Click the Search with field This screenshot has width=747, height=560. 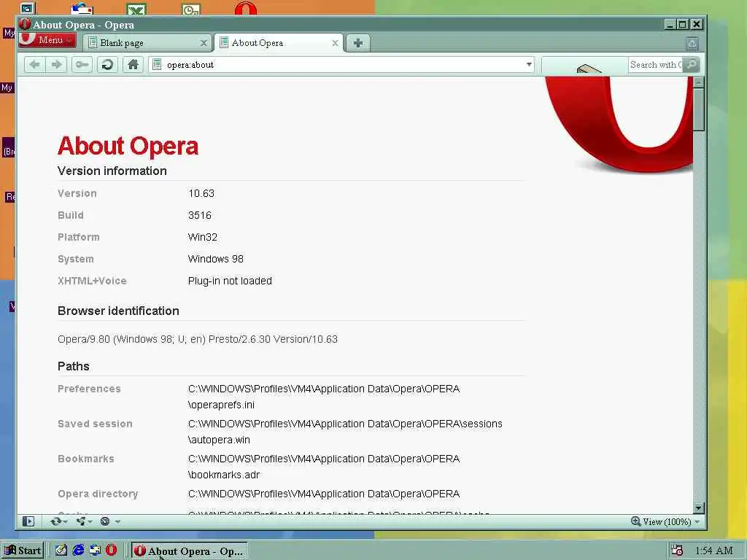click(x=656, y=65)
